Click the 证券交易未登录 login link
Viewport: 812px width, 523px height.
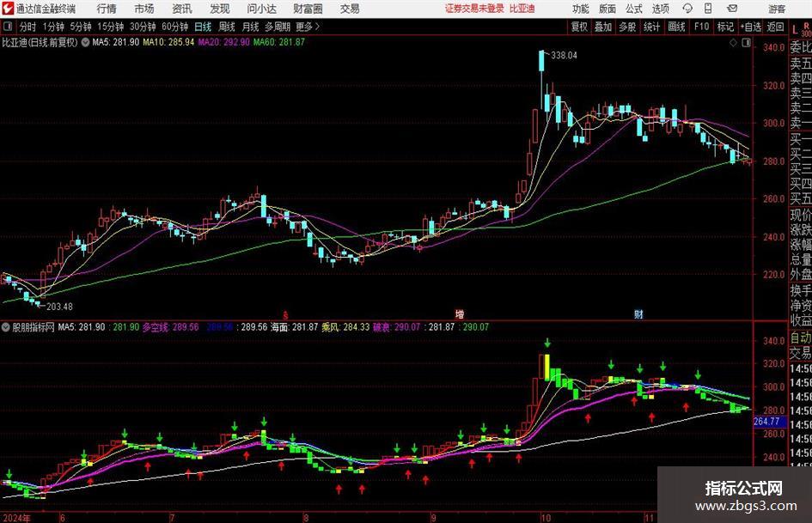coord(474,9)
